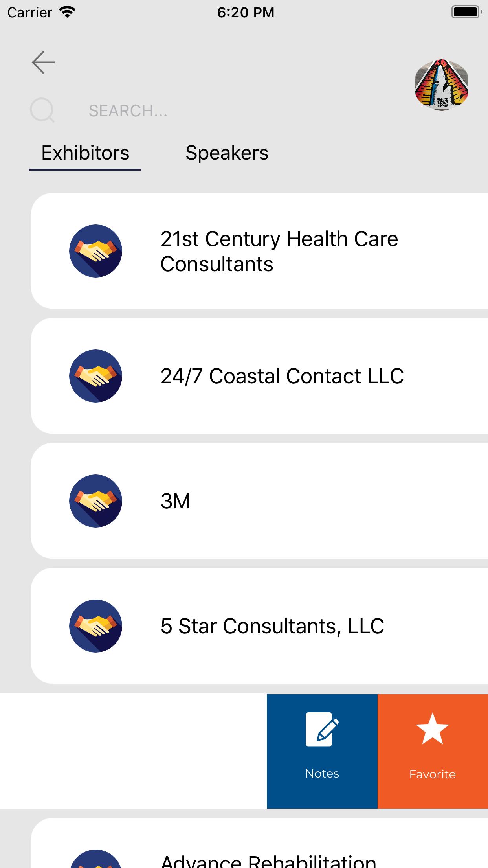Select the 3M exhibitor name

pyautogui.click(x=175, y=501)
